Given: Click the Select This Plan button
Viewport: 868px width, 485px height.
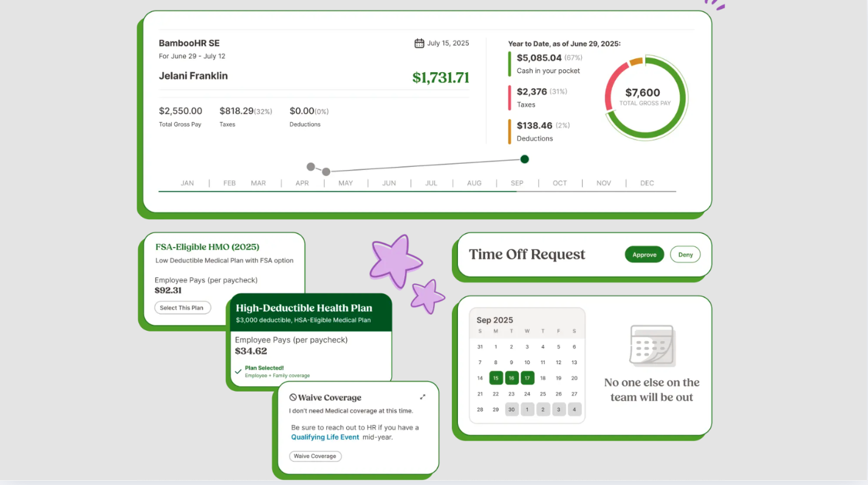Looking at the screenshot, I should [x=182, y=308].
